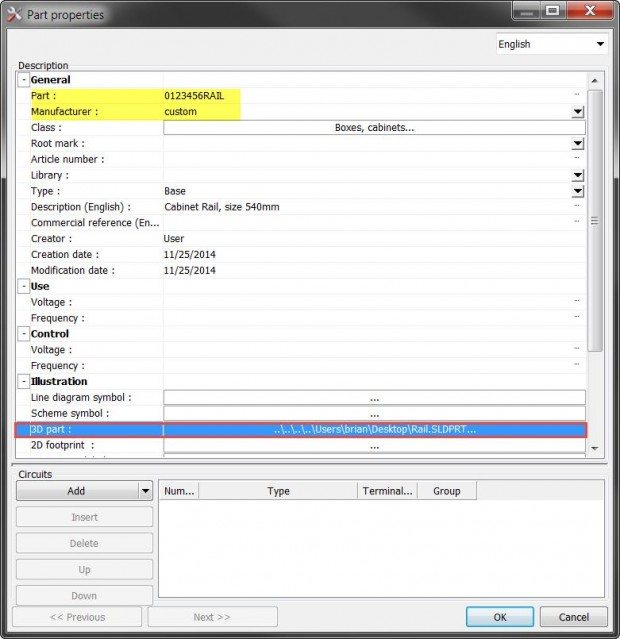Screen dimensions: 620x639
Task: Open the Add button dropdown arrow
Action: [145, 491]
